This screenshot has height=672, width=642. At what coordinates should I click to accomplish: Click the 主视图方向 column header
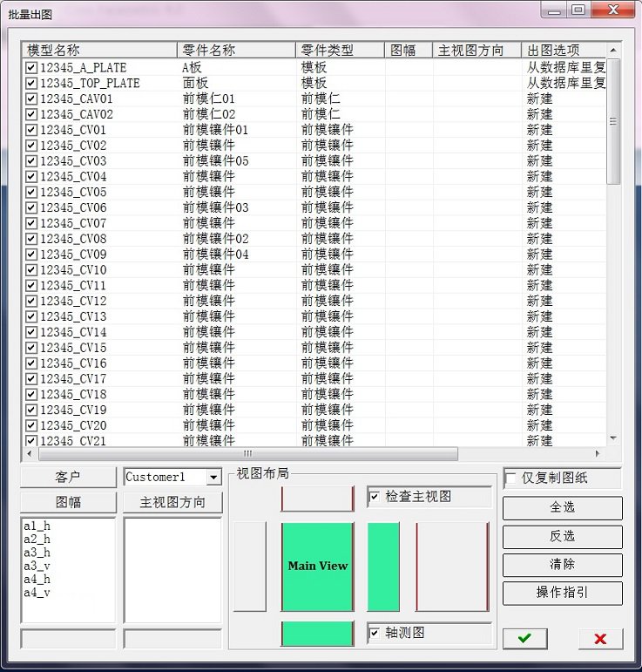(476, 50)
